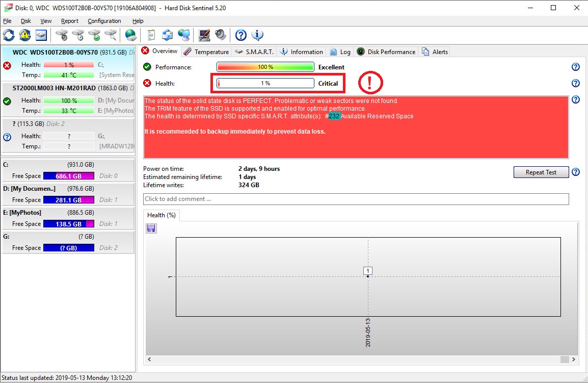The width and height of the screenshot is (588, 383).
Task: Click the E: free space bar 138.5 GB
Action: pyautogui.click(x=69, y=224)
